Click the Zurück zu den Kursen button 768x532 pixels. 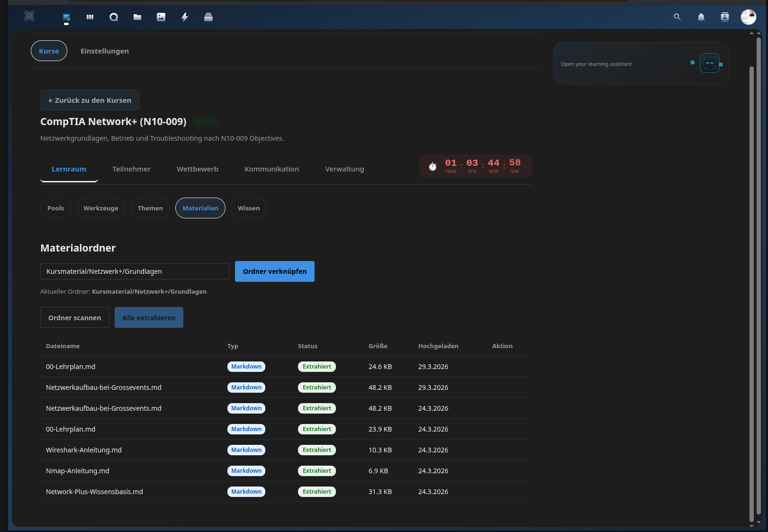point(90,100)
